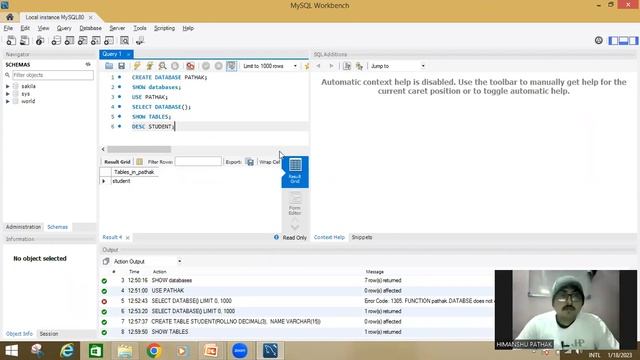
Task: Click the create new schema icon
Action: pyautogui.click(x=56, y=40)
